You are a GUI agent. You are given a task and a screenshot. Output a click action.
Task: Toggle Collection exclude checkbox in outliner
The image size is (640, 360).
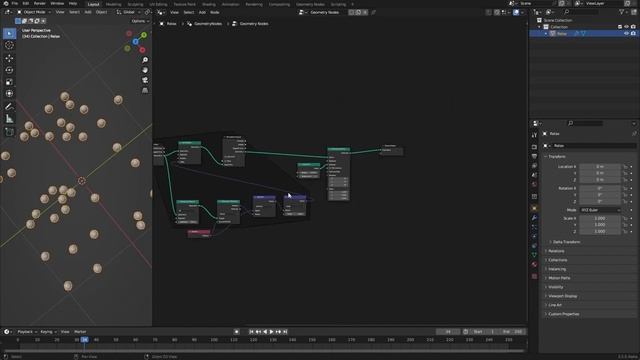pos(620,27)
